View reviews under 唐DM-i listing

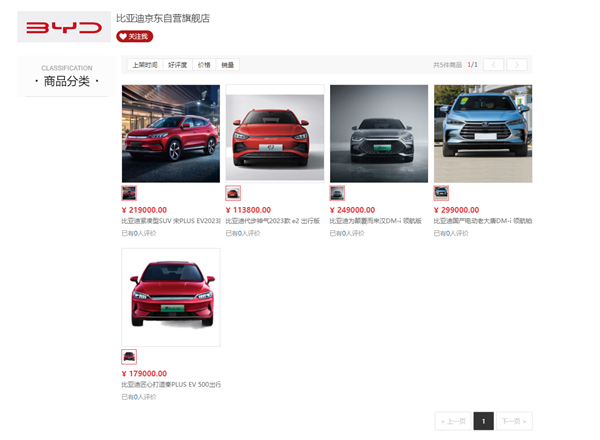pos(451,233)
